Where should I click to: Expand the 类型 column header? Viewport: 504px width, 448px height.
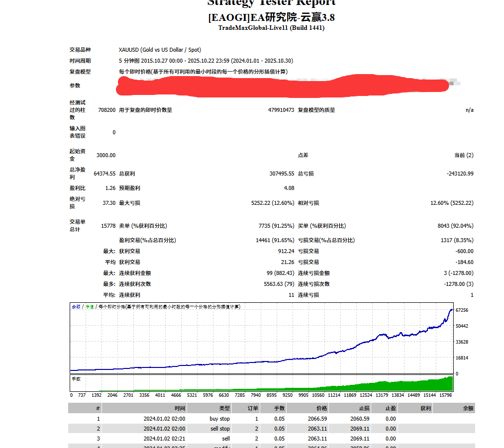[x=224, y=408]
